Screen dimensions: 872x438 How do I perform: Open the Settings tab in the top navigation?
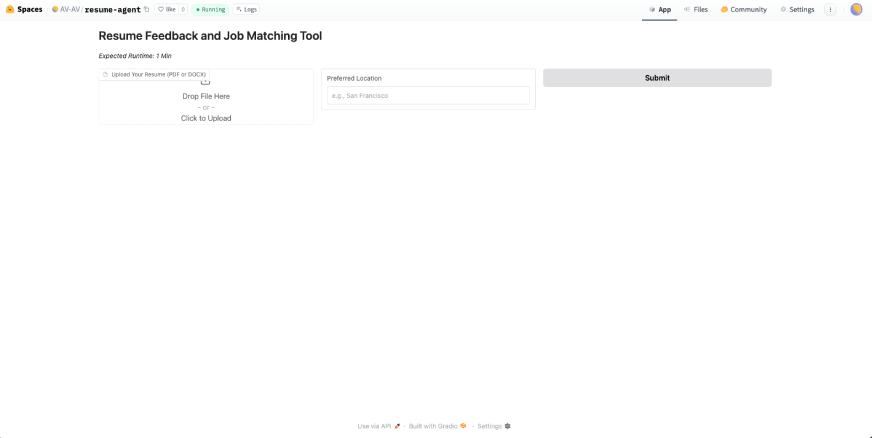click(797, 9)
